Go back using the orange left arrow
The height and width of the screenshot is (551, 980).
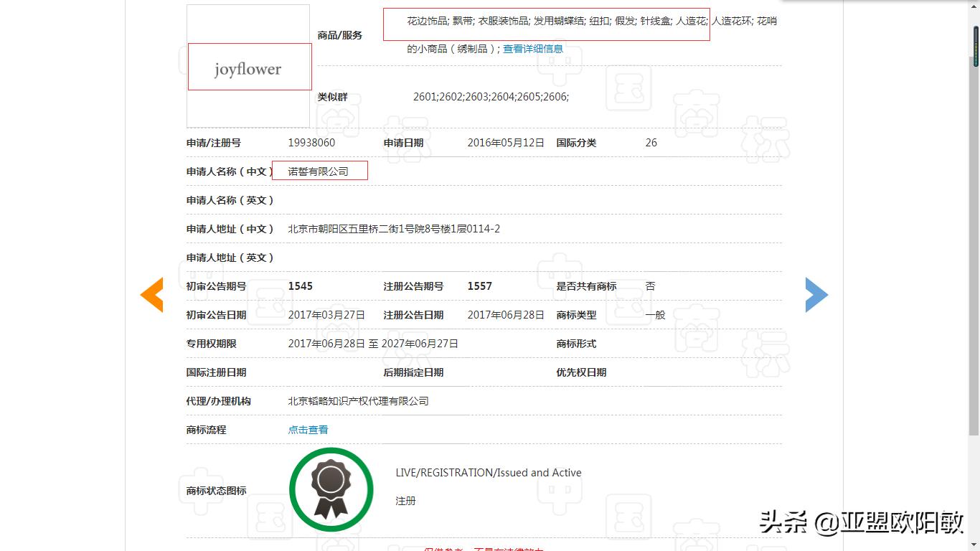[x=151, y=294]
